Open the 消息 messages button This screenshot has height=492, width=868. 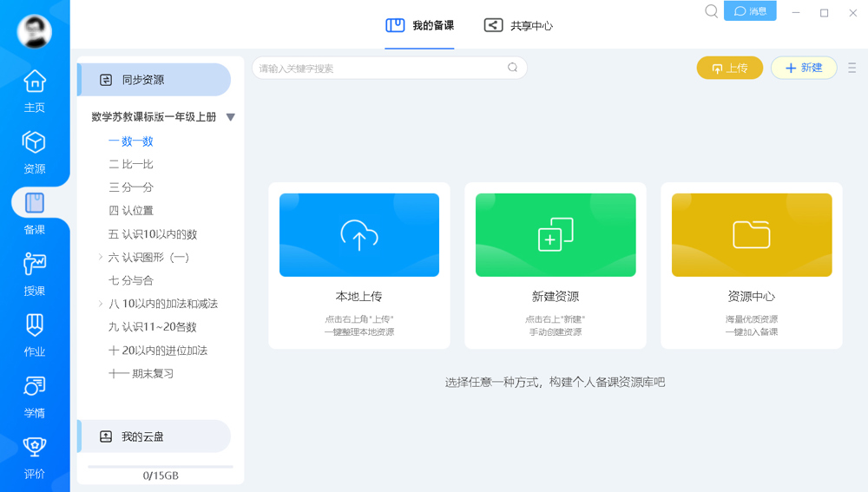pyautogui.click(x=751, y=11)
